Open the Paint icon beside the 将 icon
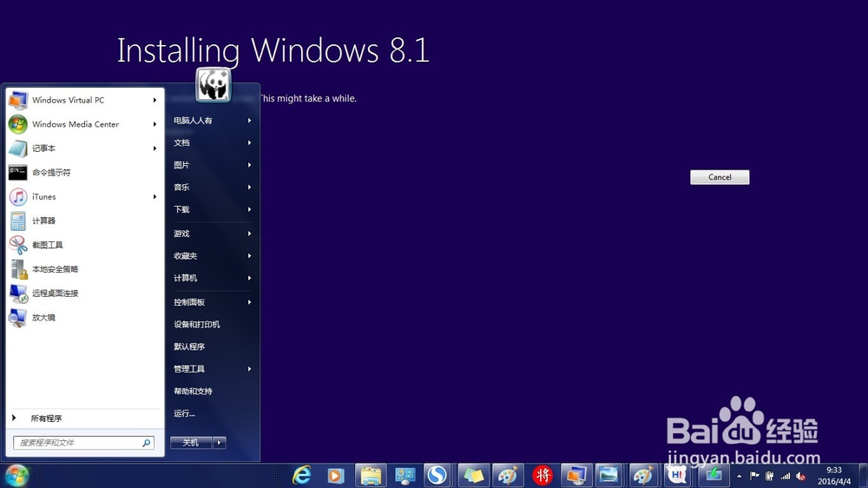868x488 pixels. point(507,475)
